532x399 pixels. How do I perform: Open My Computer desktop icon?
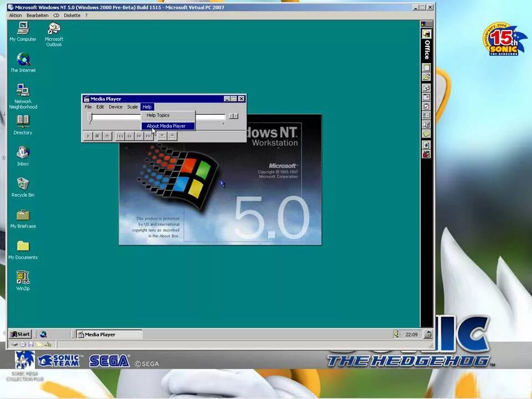(23, 32)
